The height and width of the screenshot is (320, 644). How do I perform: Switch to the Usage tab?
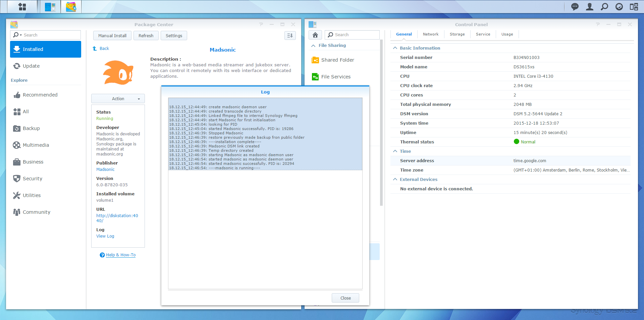coord(507,34)
